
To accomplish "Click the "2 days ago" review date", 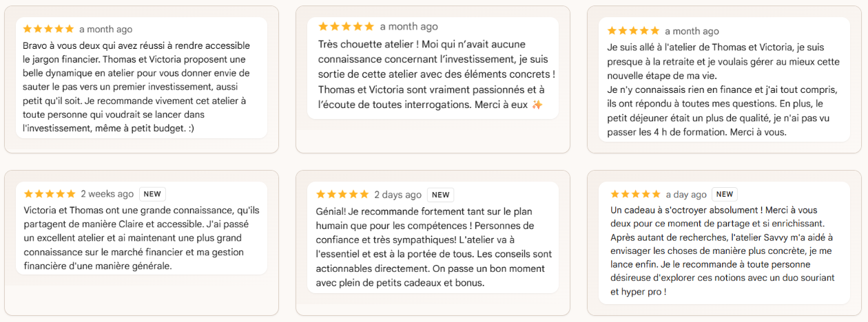I will click(397, 195).
